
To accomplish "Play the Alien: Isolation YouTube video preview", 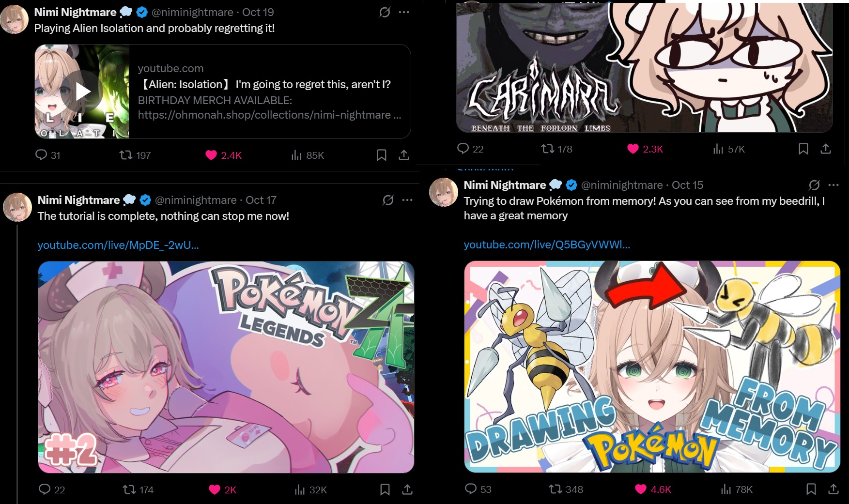I will pos(83,92).
